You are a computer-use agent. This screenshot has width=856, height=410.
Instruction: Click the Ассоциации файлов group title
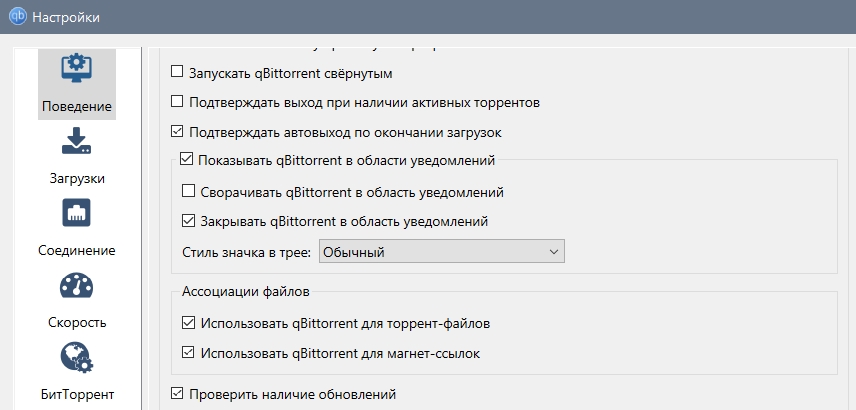(x=246, y=292)
